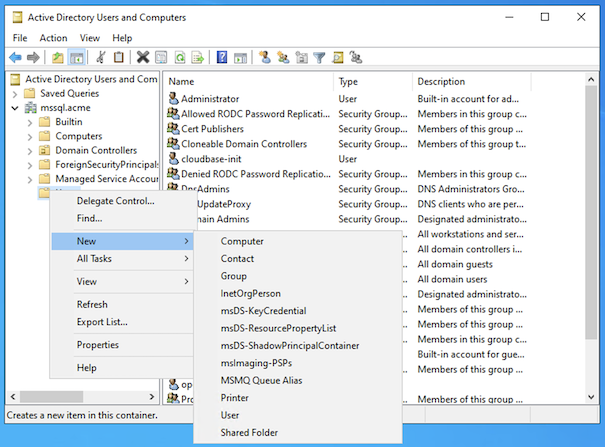
Task: Choose Printer from the New submenu
Action: (x=297, y=398)
